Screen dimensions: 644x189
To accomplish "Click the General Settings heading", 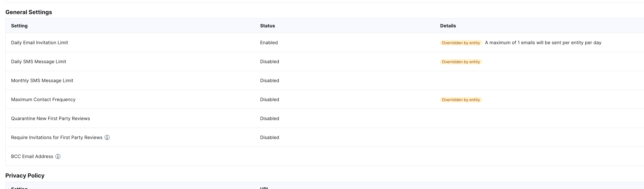I will click(x=29, y=12).
